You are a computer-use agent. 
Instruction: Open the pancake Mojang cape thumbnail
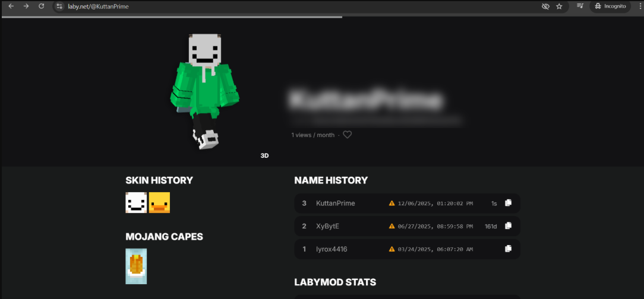[x=136, y=266]
